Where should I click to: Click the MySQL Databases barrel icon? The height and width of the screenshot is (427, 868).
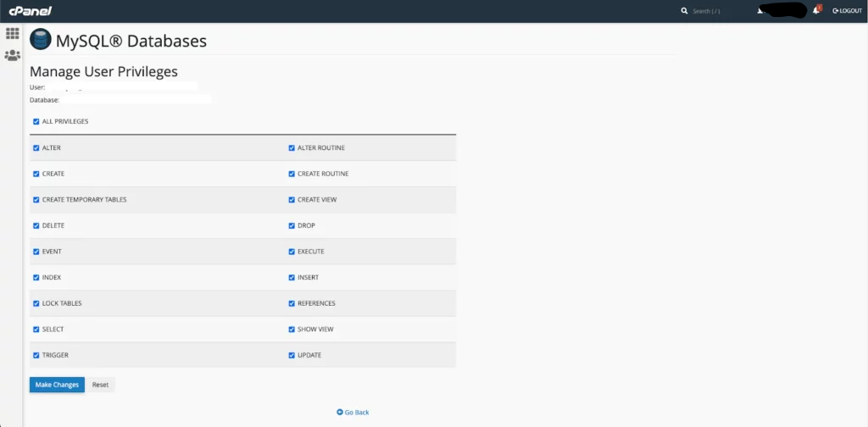point(41,40)
